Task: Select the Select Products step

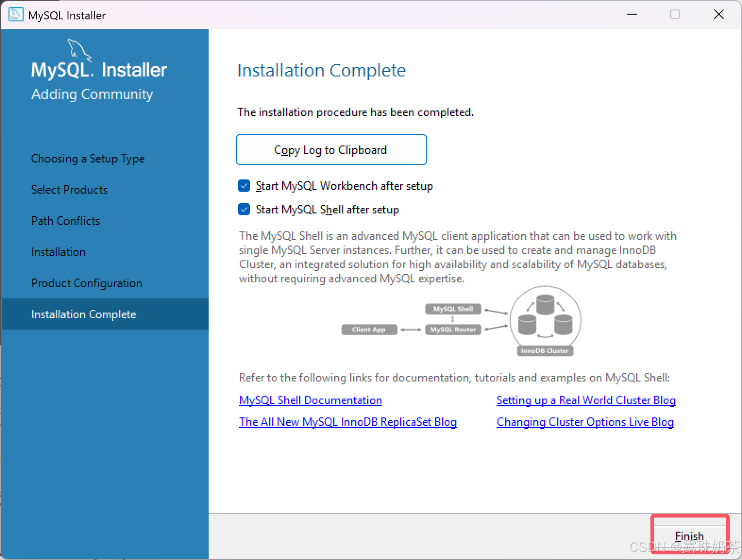Action: coord(69,190)
